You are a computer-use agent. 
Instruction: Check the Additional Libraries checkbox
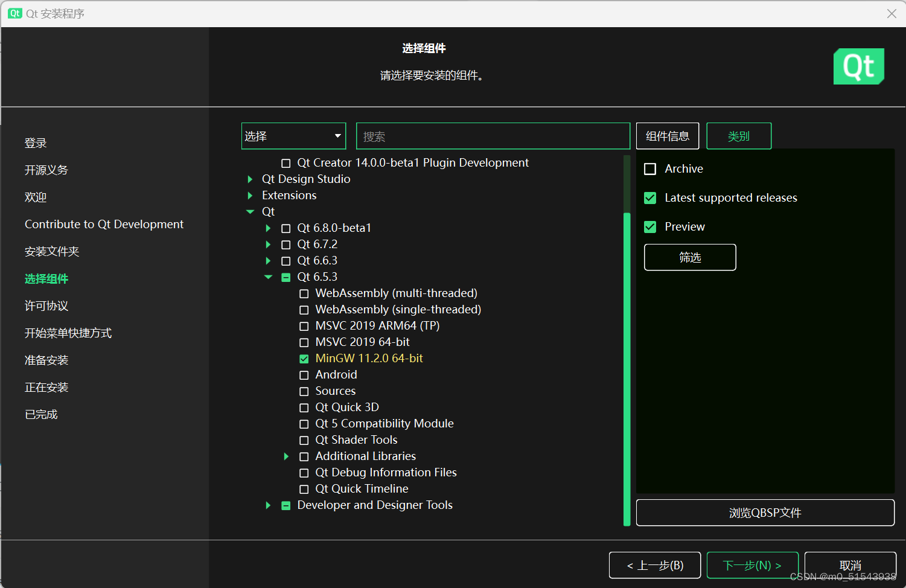point(304,456)
